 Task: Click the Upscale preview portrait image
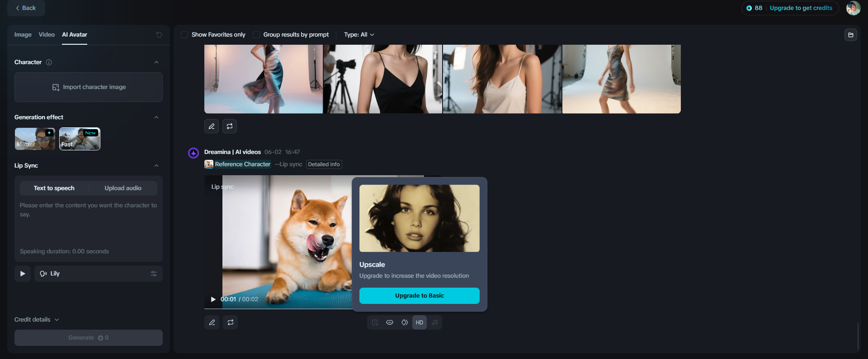click(x=420, y=219)
